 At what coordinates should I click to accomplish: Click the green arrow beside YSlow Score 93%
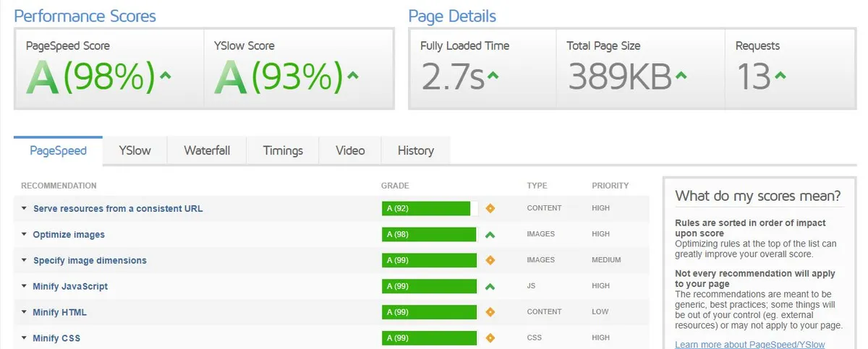(353, 75)
